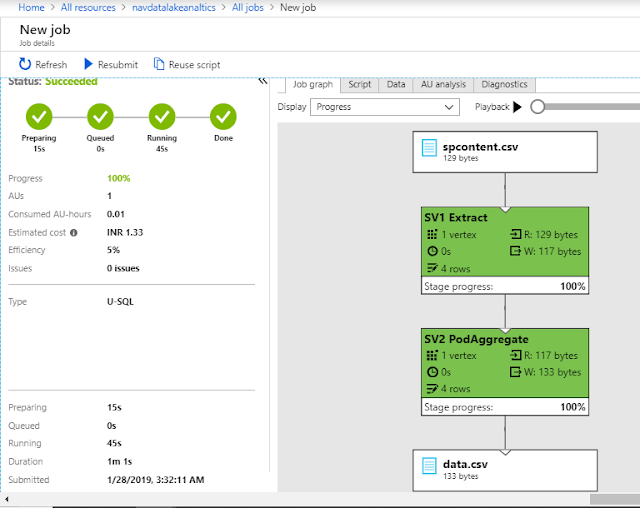Click the data.csv file icon
The height and width of the screenshot is (508, 640).
[429, 466]
